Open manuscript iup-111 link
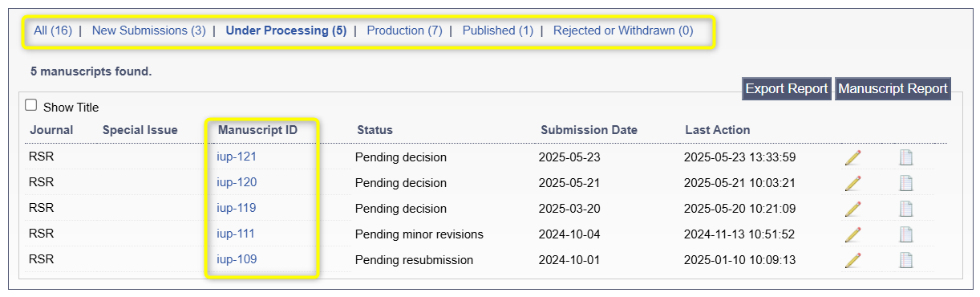This screenshot has height=297, width=980. point(236,234)
